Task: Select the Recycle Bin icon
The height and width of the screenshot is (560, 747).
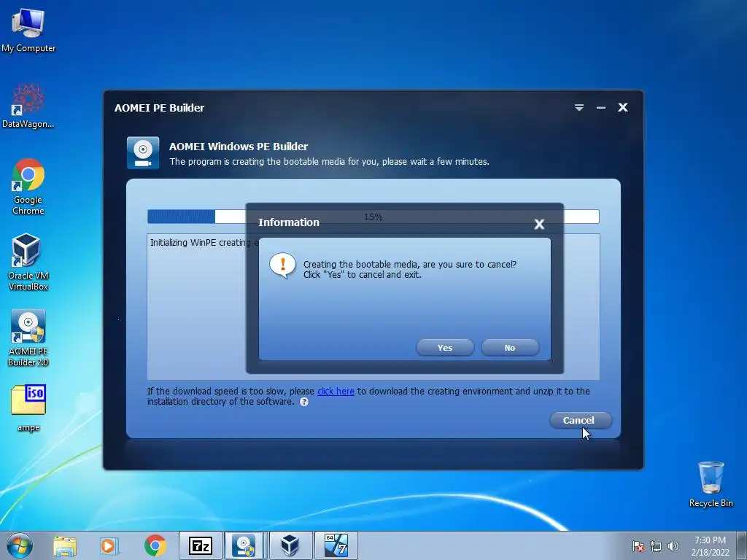Action: tap(711, 484)
